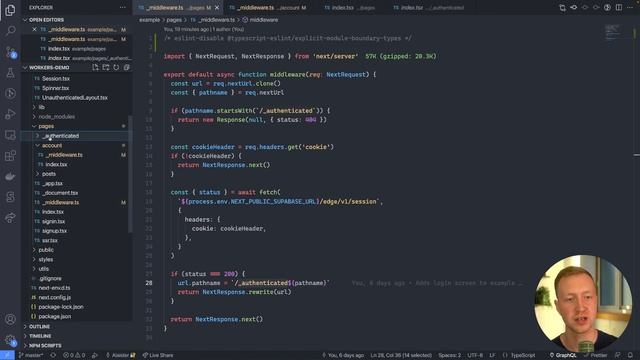Open the Accounts icon in activity bar
Screen dimensions: 640x360
point(10,319)
